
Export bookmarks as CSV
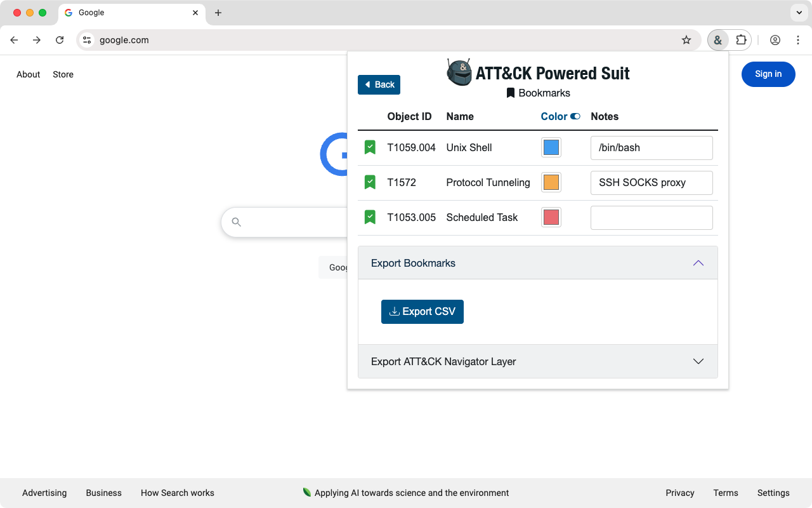pyautogui.click(x=422, y=312)
